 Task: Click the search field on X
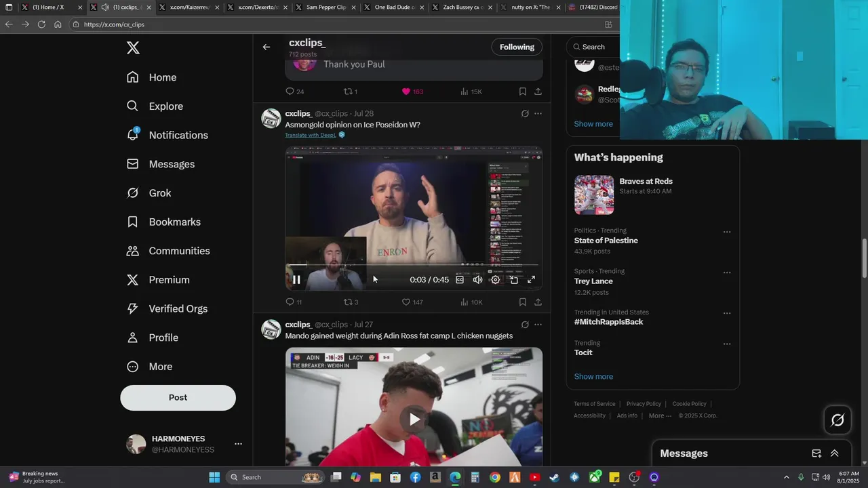[x=594, y=47]
